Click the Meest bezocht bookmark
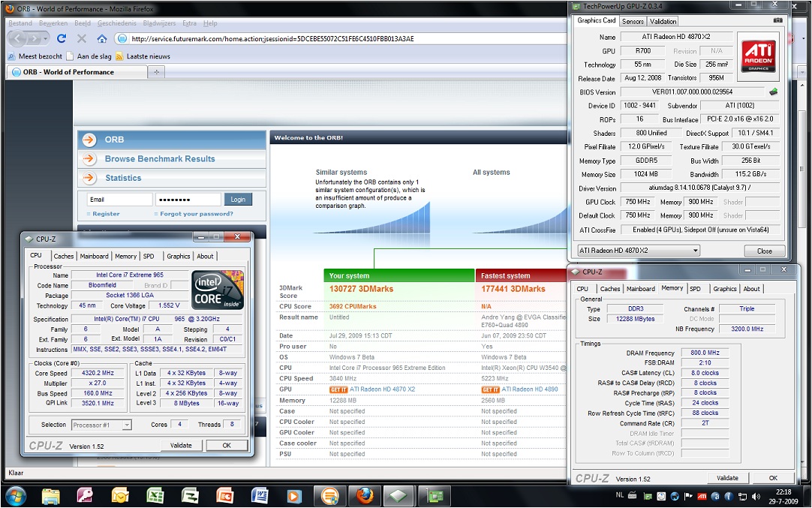The height and width of the screenshot is (508, 812). pos(35,56)
